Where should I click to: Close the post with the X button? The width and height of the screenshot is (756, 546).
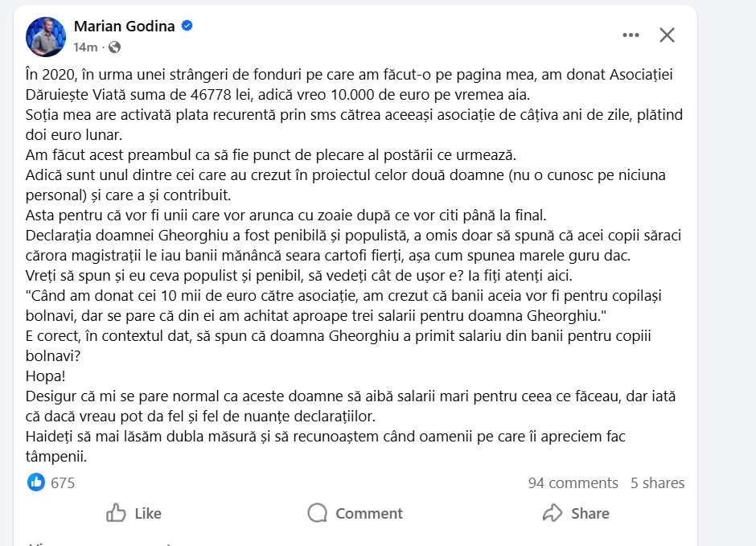pos(667,35)
